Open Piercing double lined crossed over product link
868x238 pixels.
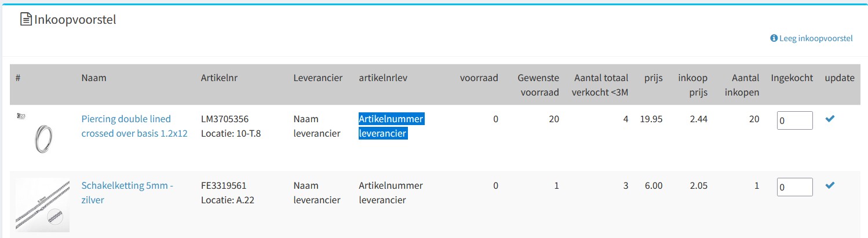[x=134, y=126]
